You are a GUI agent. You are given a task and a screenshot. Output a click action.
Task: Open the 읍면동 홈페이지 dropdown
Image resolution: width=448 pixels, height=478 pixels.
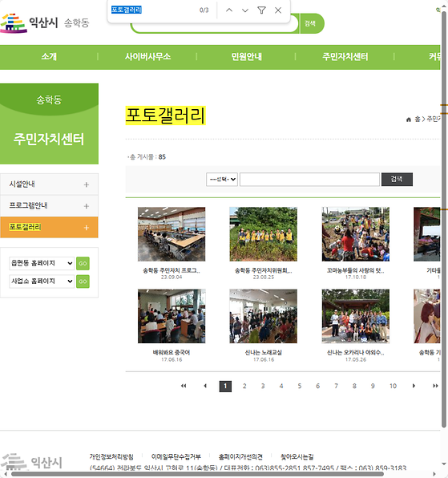[x=42, y=263]
